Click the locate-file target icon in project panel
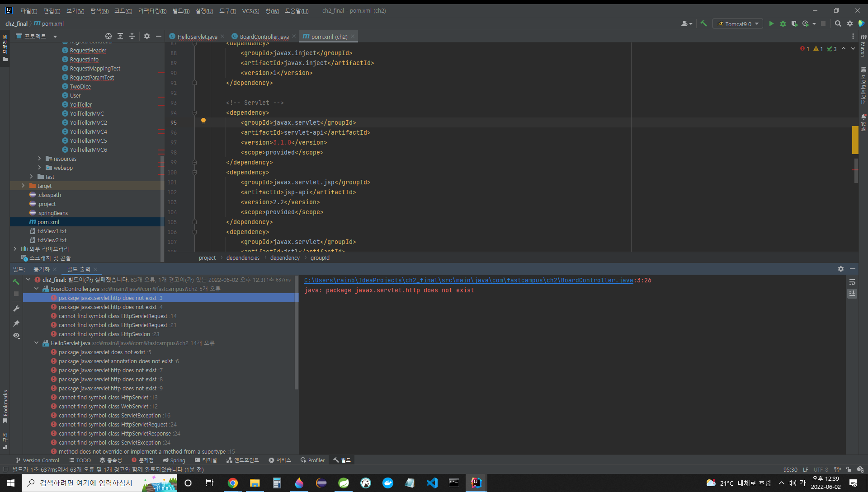Screen dimensions: 868x492 [108, 36]
